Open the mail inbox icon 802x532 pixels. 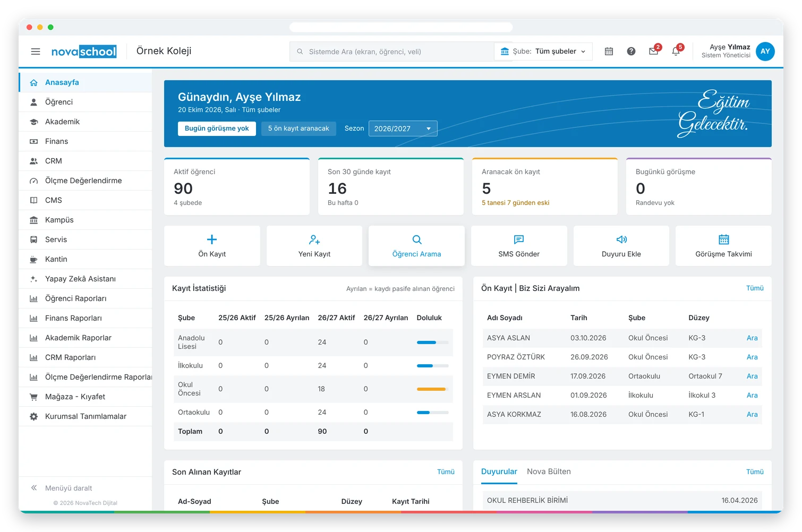tap(653, 52)
